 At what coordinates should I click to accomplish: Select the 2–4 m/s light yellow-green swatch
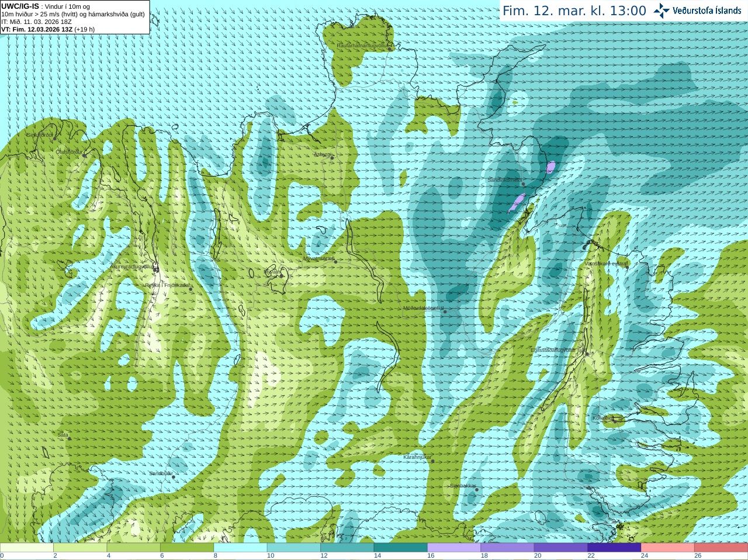click(x=80, y=548)
